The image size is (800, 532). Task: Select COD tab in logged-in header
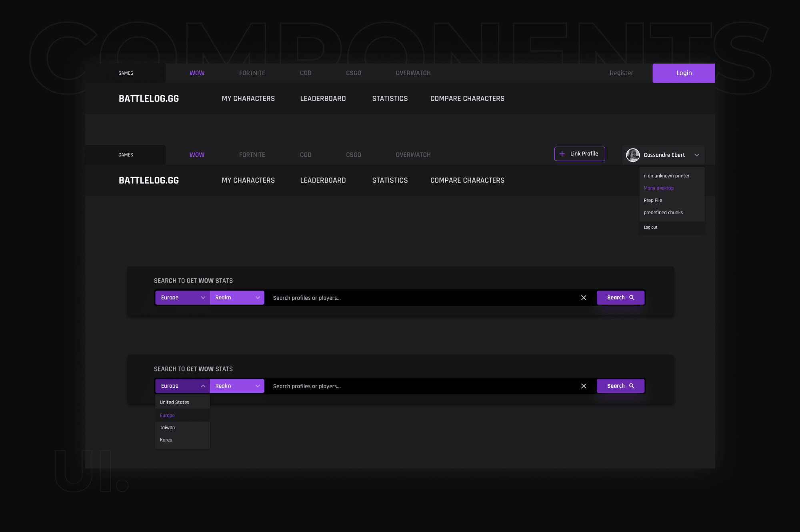(306, 155)
